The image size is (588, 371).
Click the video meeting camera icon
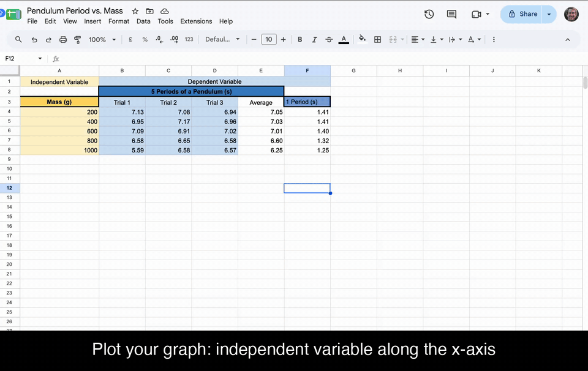pos(477,14)
